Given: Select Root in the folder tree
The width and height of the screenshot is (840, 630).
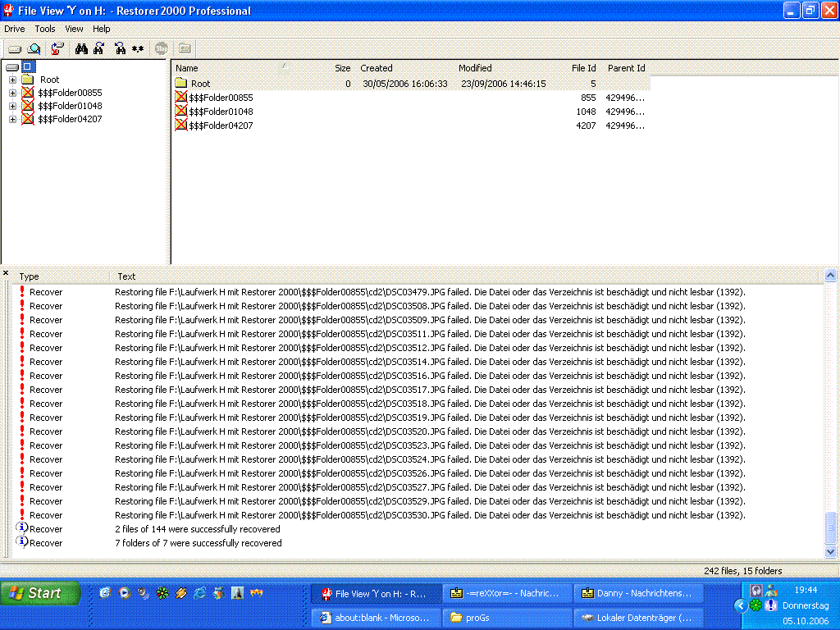Looking at the screenshot, I should point(49,80).
